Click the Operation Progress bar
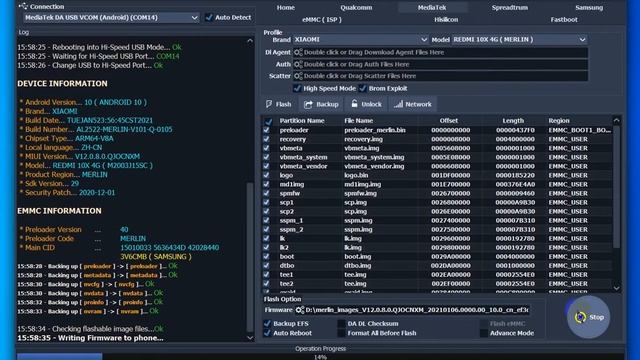640x360 pixels. [320, 357]
